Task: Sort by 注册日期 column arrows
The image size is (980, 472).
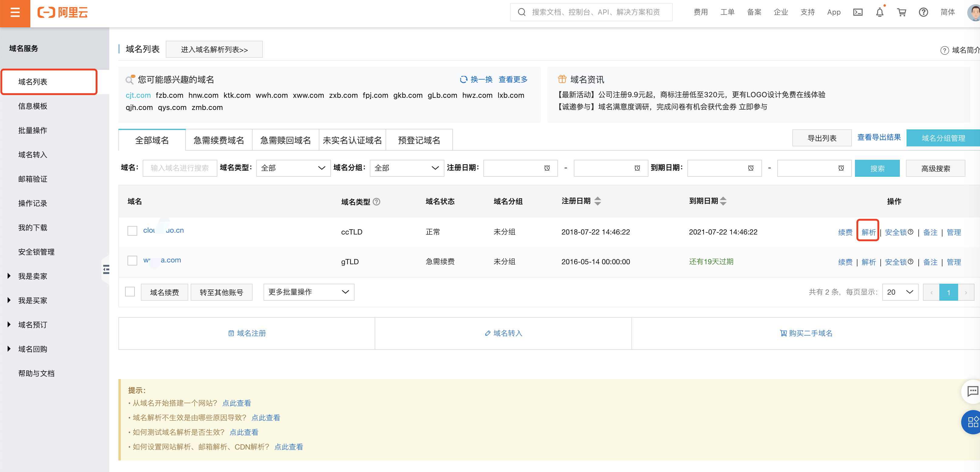Action: coord(597,201)
